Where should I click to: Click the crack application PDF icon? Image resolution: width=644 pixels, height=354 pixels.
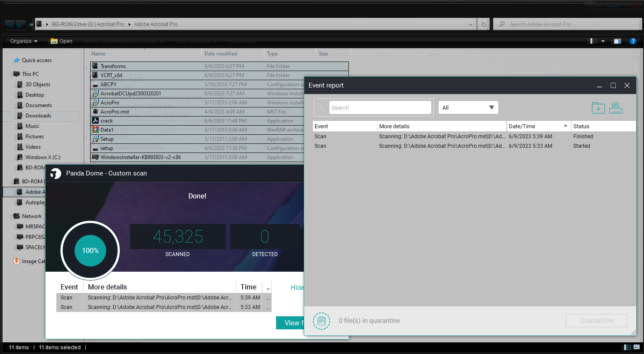(95, 121)
